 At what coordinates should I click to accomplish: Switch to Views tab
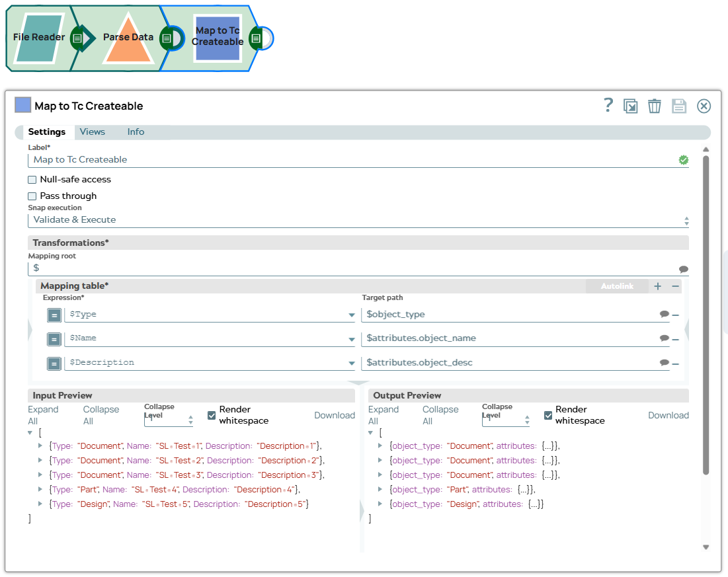pyautogui.click(x=92, y=132)
